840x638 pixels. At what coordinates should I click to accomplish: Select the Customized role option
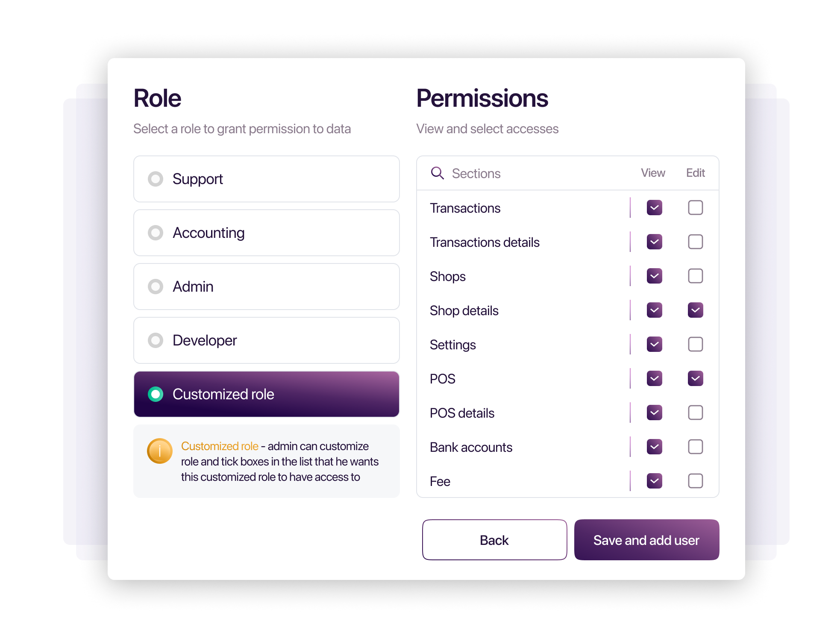point(266,394)
